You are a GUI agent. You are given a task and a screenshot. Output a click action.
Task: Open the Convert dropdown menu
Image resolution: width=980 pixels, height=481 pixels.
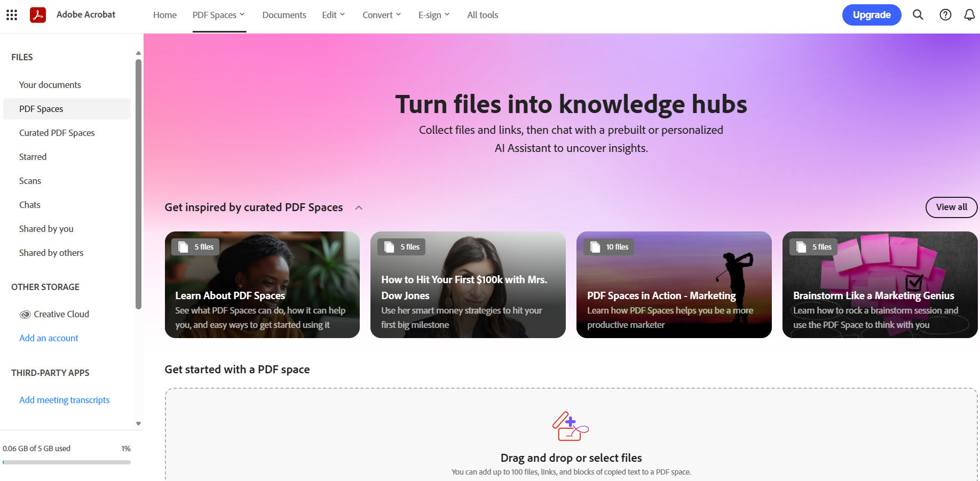(x=382, y=15)
